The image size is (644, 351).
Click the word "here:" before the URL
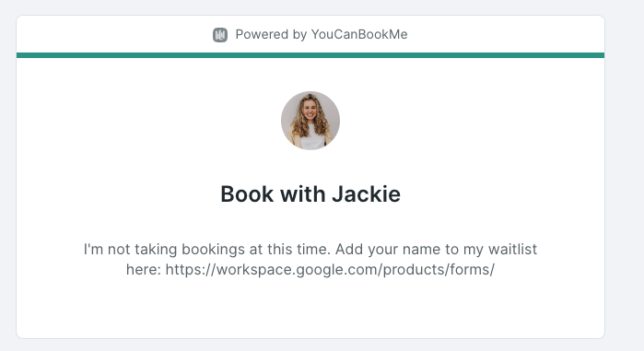click(144, 270)
